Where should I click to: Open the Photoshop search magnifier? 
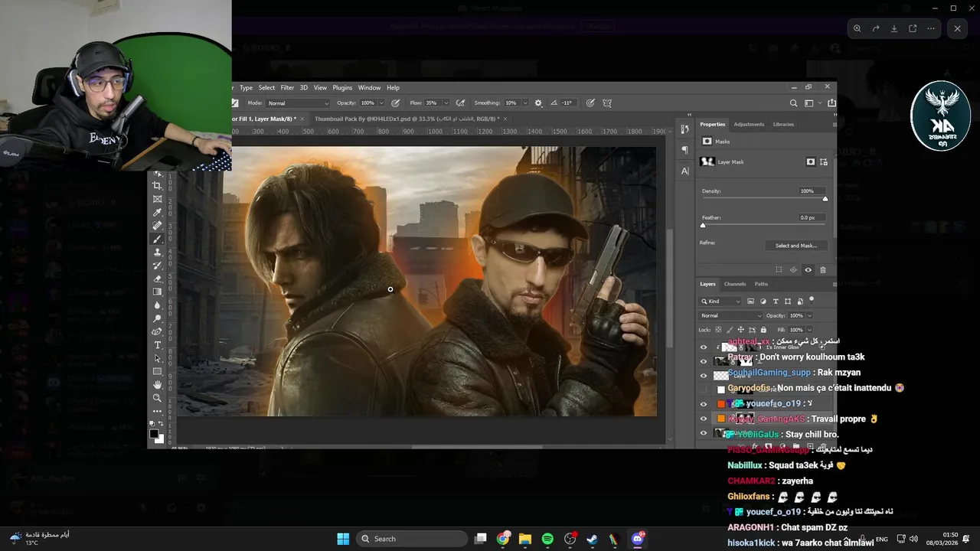793,103
